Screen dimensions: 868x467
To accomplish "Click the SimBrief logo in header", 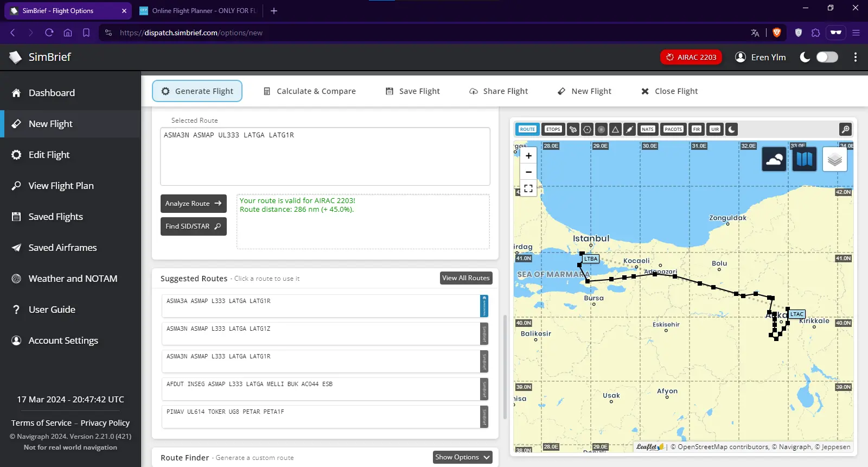I will click(x=40, y=57).
